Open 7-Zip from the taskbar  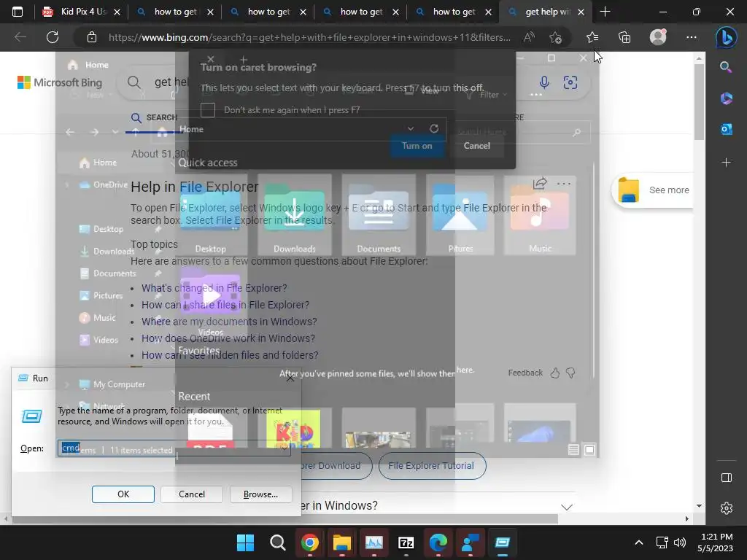pyautogui.click(x=406, y=542)
